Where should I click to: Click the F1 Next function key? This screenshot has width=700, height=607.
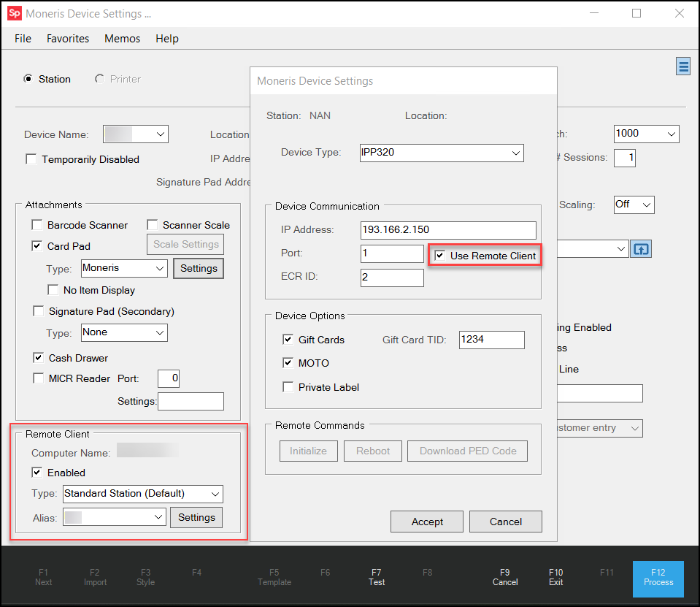[43, 578]
